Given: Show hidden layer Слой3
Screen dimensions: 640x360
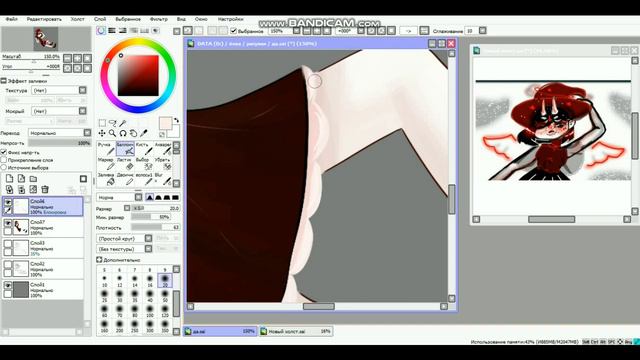Looking at the screenshot, I should tap(8, 244).
